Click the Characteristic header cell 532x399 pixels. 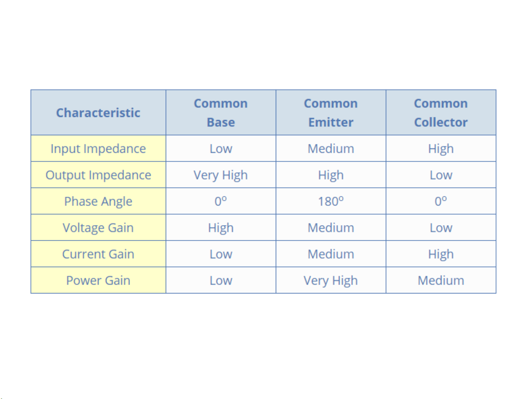[98, 113]
